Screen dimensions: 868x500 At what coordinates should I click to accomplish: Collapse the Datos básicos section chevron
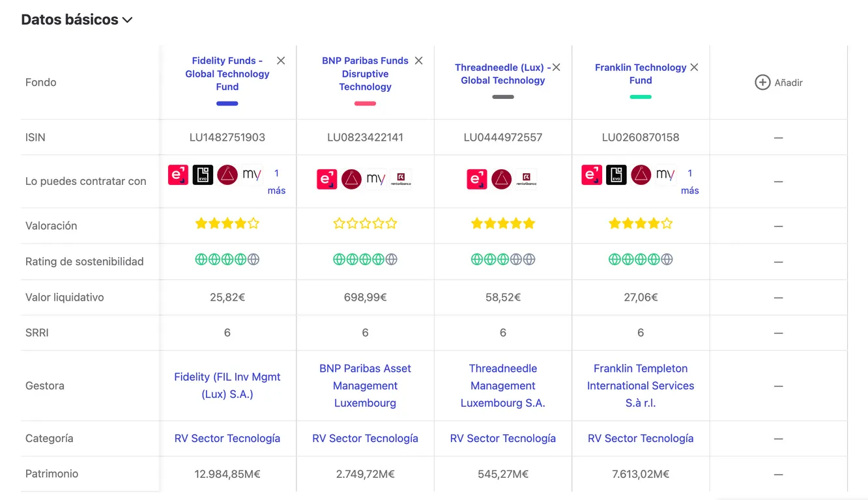[128, 20]
